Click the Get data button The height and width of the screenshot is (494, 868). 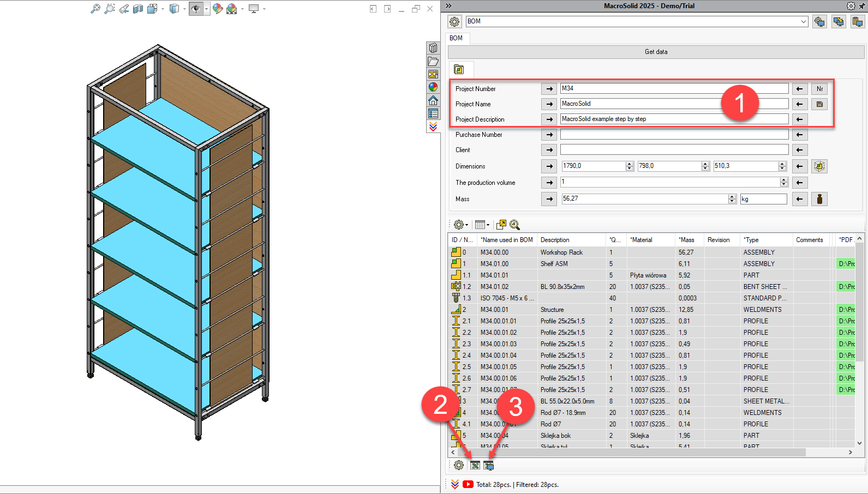point(656,52)
